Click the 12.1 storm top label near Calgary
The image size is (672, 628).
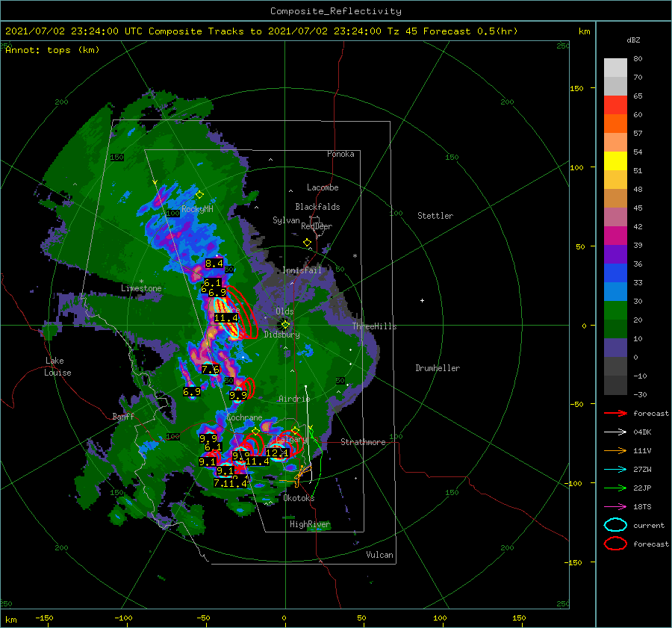[277, 453]
